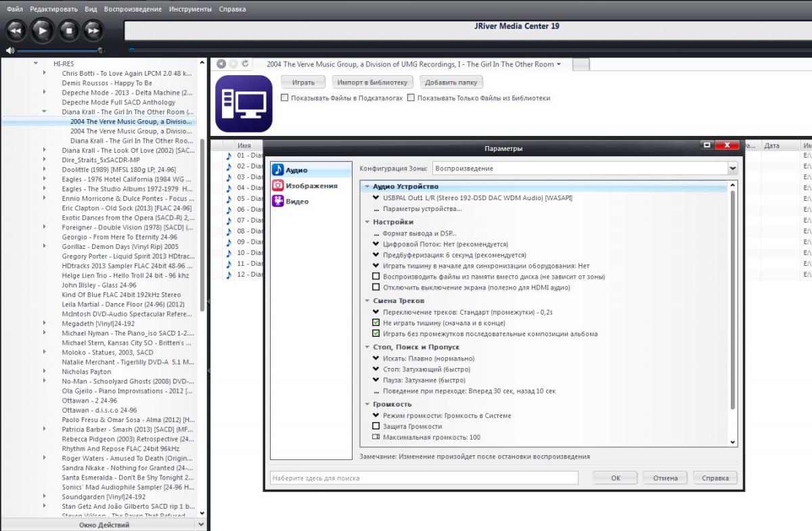Go back with the browser back arrow
Image resolution: width=812 pixels, height=531 pixels.
pos(221,64)
